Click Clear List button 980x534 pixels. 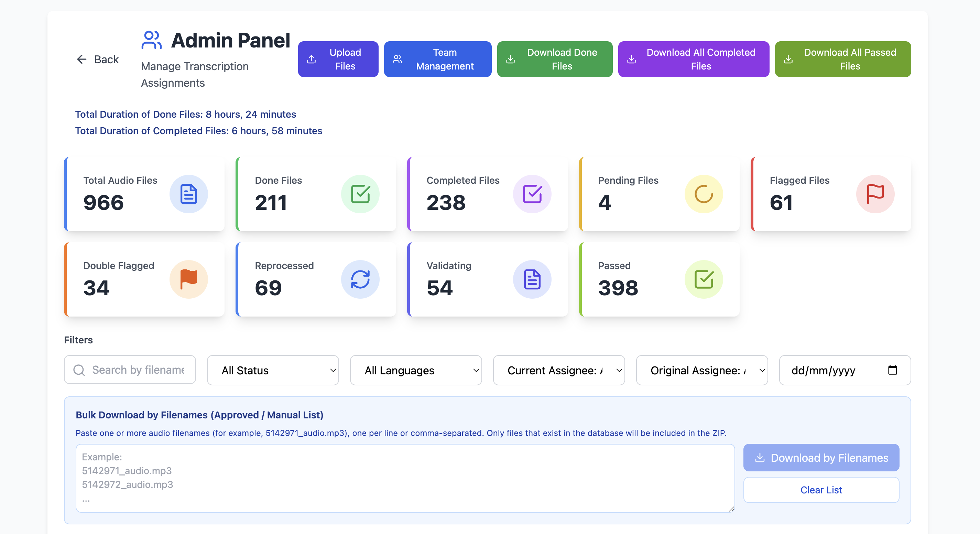821,490
